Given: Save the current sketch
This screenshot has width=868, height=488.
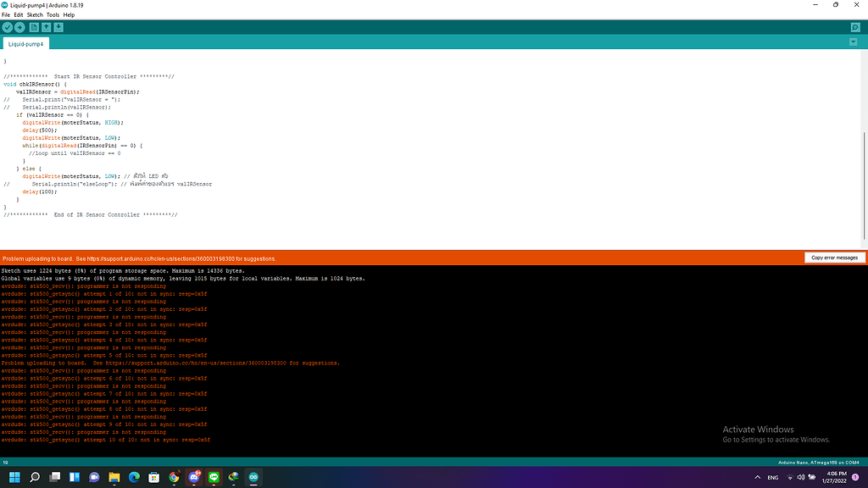Looking at the screenshot, I should click(x=58, y=26).
